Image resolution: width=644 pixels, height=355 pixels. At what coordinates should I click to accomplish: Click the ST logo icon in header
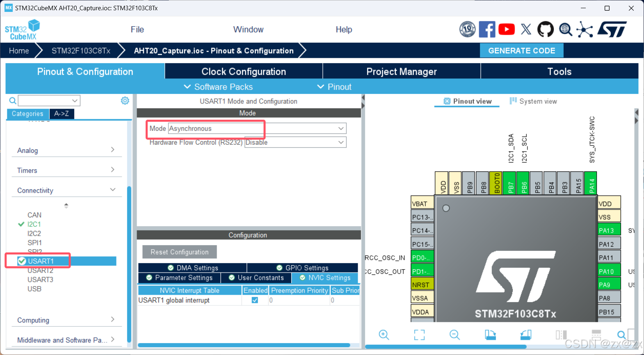click(612, 30)
